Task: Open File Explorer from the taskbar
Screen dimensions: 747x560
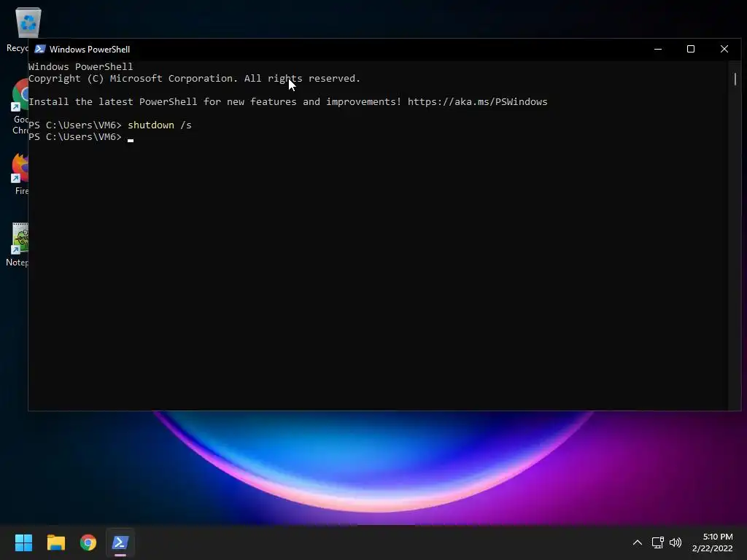Action: 55,542
